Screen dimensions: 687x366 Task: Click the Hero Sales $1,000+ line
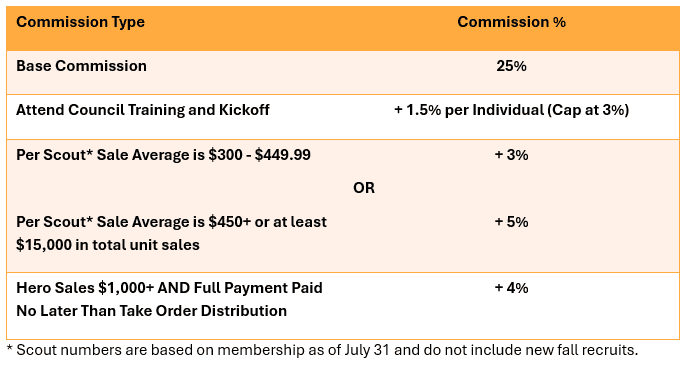point(169,288)
